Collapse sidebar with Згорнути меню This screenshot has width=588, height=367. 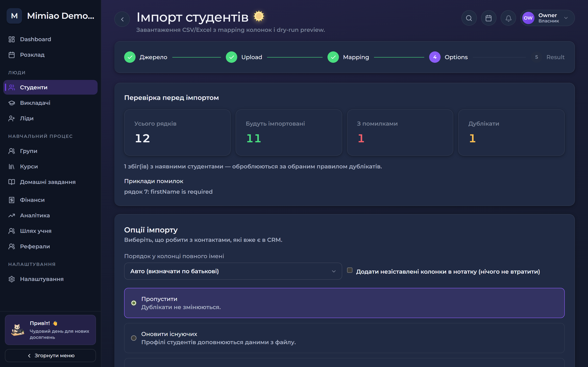pyautogui.click(x=51, y=356)
